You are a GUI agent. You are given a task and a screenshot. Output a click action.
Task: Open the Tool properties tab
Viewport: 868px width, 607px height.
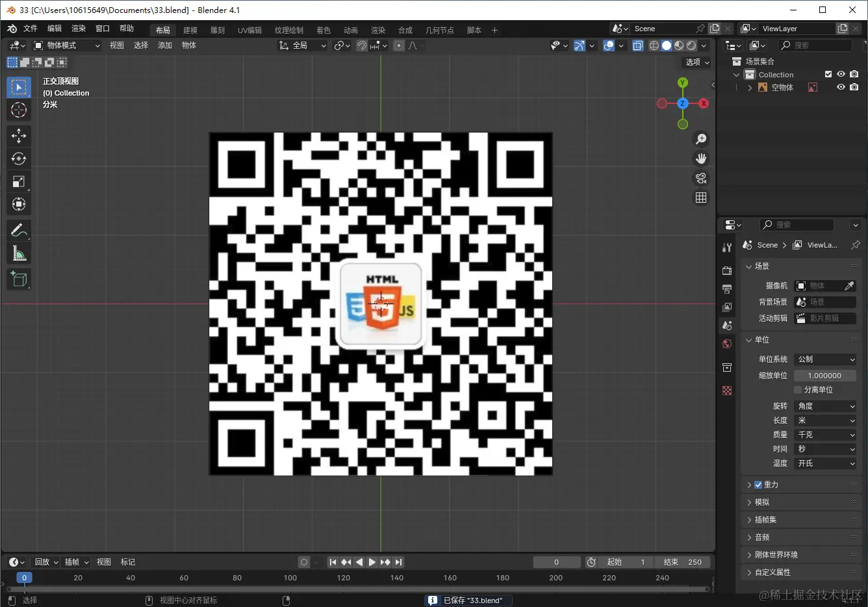click(x=727, y=248)
